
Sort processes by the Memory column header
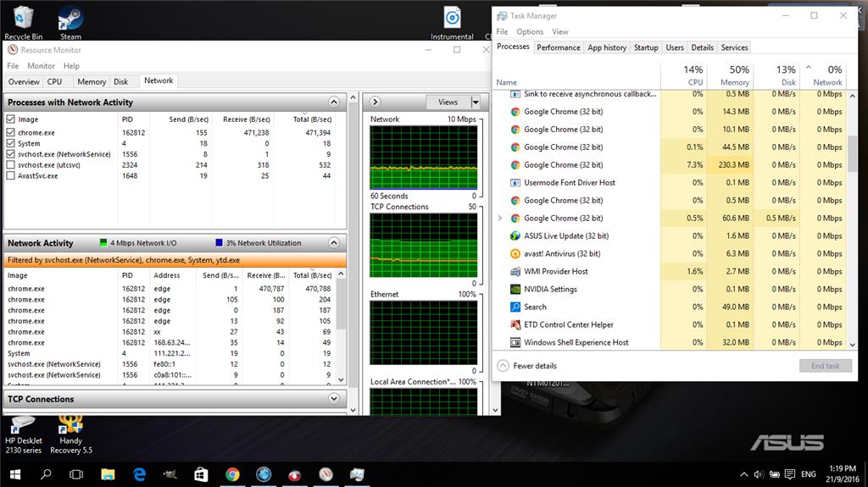click(734, 76)
